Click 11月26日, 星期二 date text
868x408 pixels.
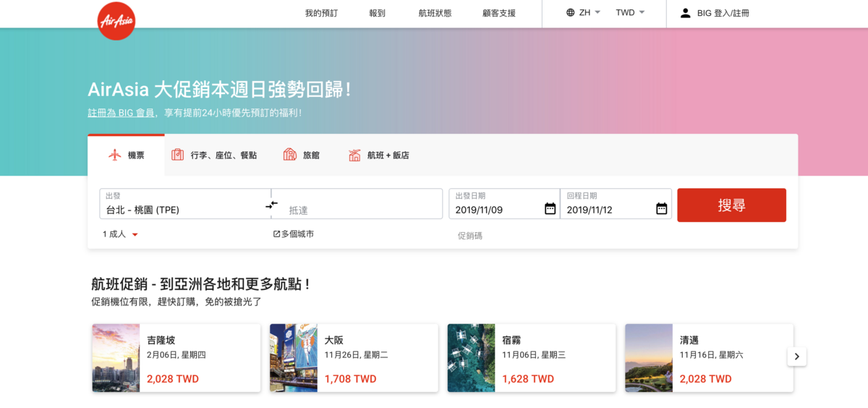[356, 355]
